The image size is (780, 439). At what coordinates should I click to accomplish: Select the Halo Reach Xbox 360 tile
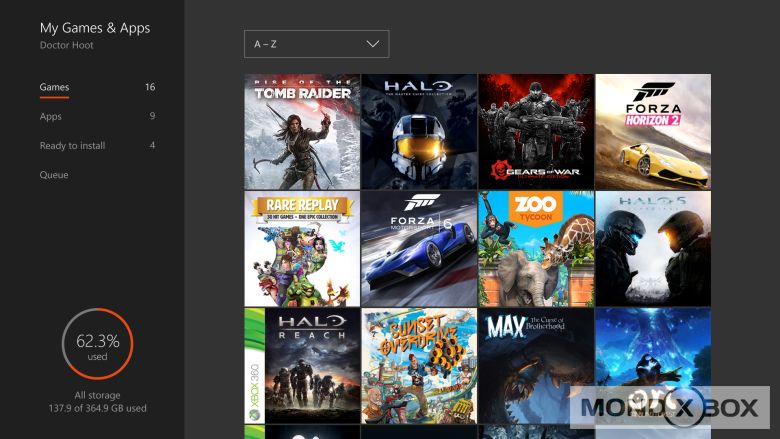[x=301, y=365]
